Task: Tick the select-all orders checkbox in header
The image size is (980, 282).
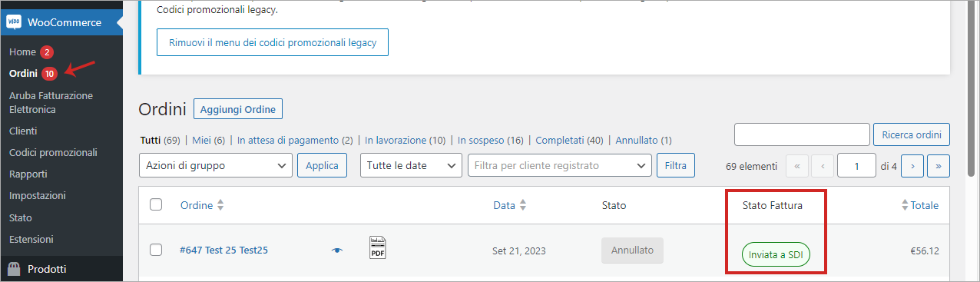Action: [x=156, y=204]
